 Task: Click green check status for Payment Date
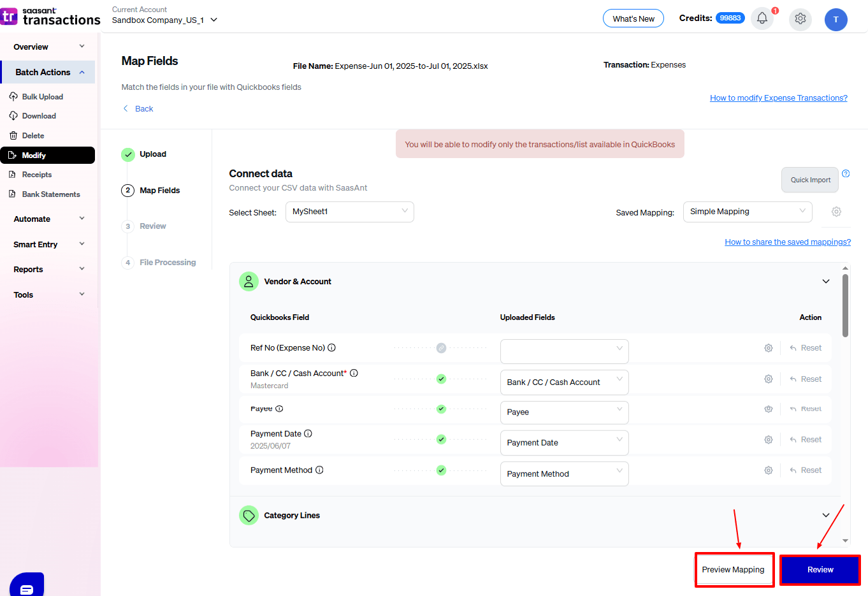click(x=441, y=439)
